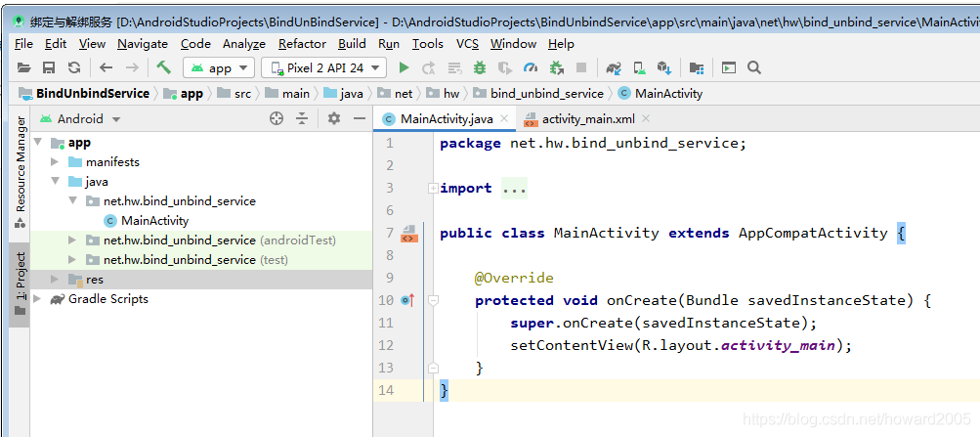Expand the res folder
980x437 pixels.
55,280
